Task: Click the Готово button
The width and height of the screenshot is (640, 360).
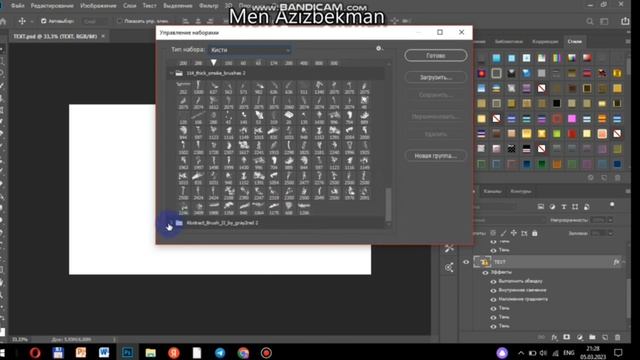Action: 436,56
